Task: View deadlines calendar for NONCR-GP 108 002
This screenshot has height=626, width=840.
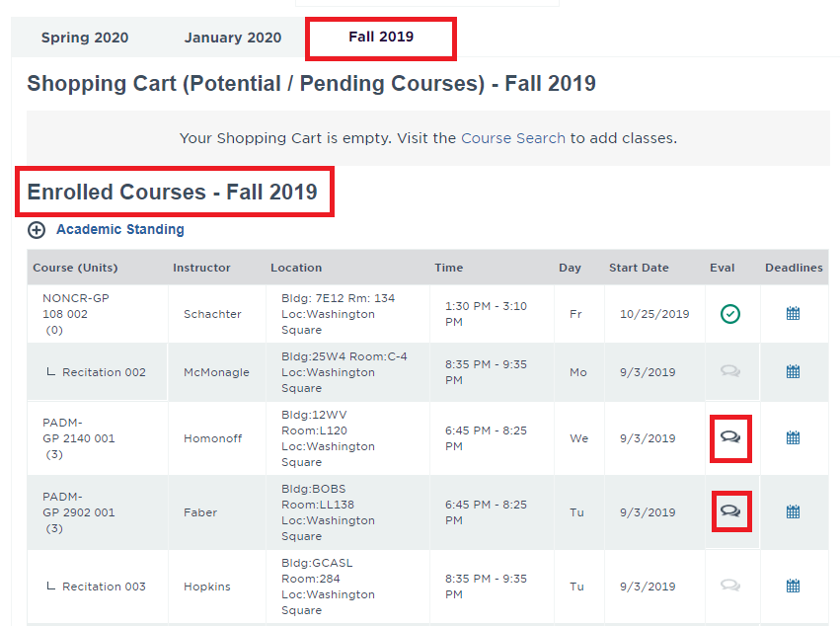Action: tap(793, 314)
